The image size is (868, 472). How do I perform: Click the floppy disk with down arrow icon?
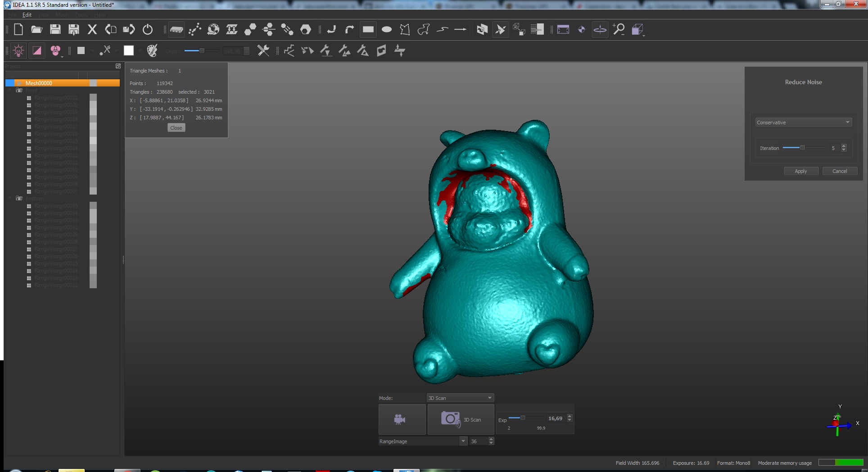tap(73, 30)
